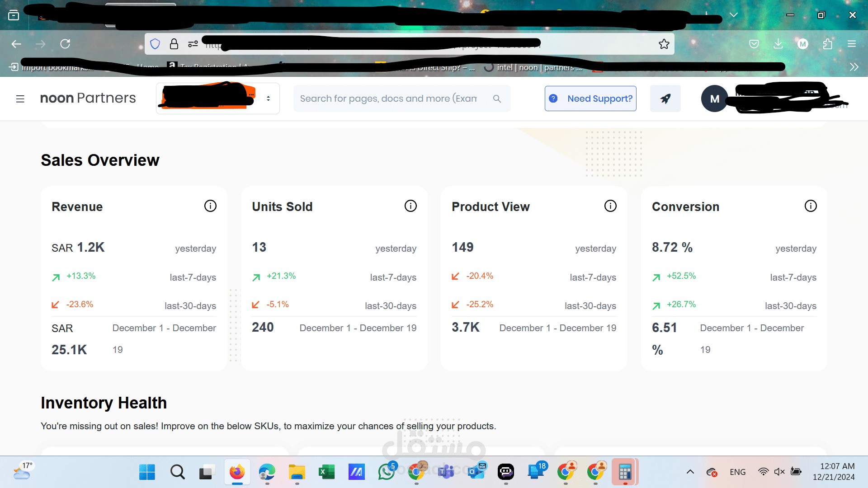Click the search magnifier icon
868x488 pixels.
[497, 99]
